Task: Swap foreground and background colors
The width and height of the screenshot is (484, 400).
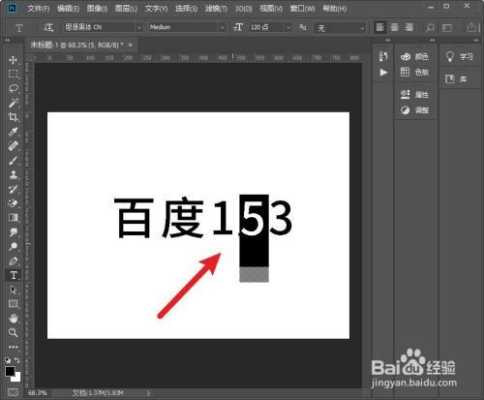Action: pos(17,360)
